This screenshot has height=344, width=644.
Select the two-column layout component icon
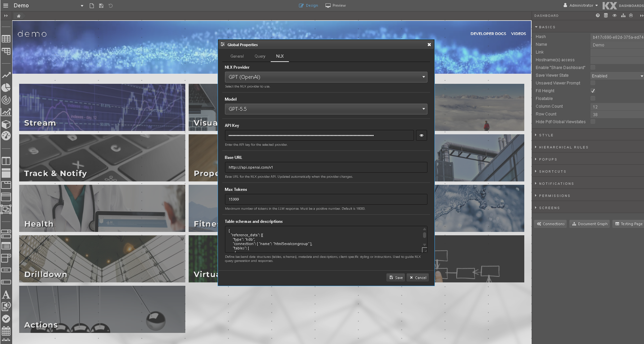[6, 161]
